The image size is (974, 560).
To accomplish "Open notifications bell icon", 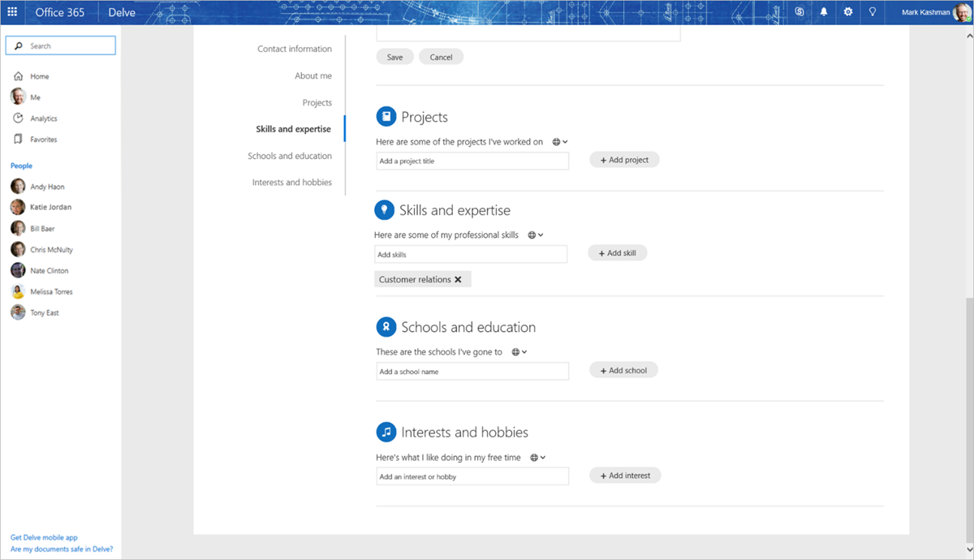I will [824, 12].
